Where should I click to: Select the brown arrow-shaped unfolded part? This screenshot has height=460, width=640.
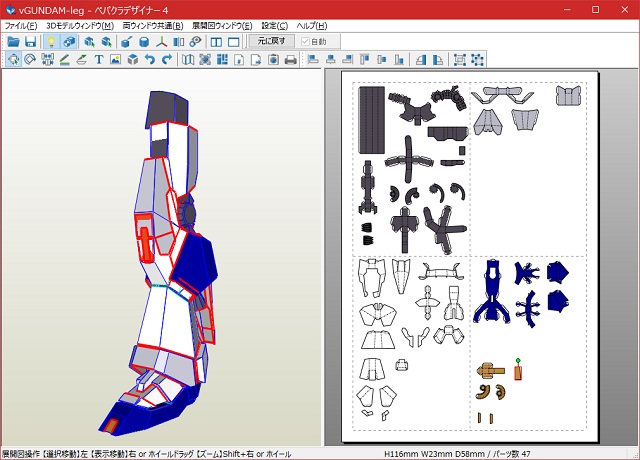[x=491, y=371]
